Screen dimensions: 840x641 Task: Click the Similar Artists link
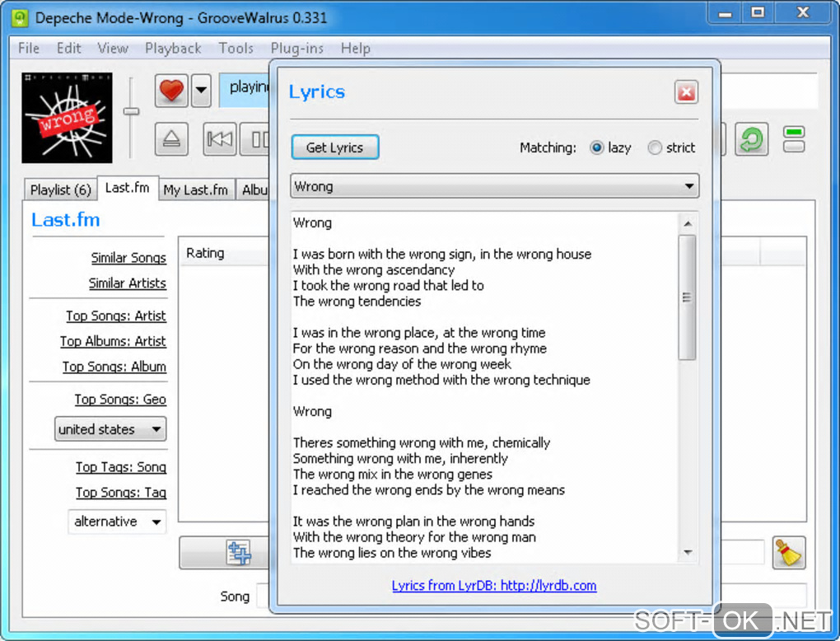(128, 283)
